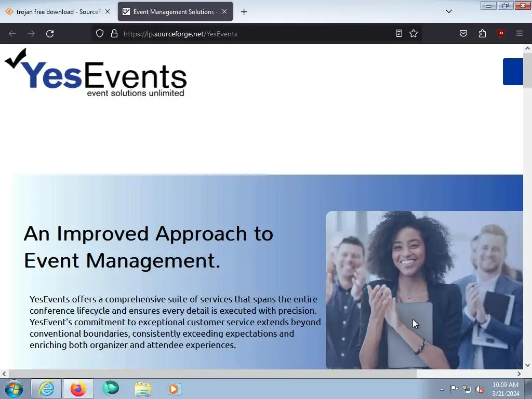Click the horizontal scrollbar right arrow
The height and width of the screenshot is (399, 532).
pos(519,374)
